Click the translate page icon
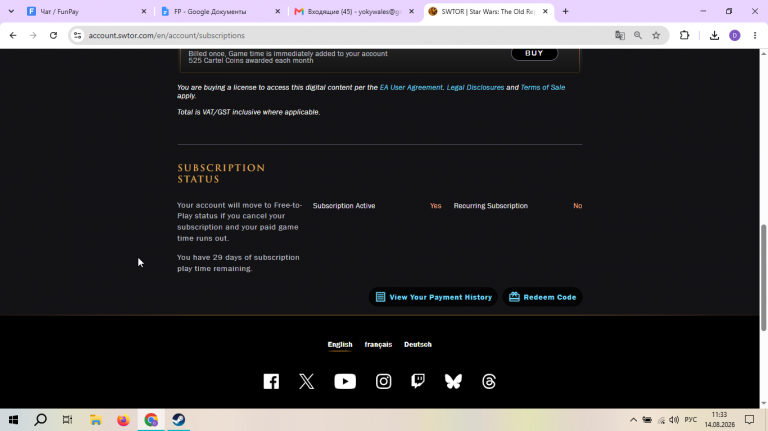768x431 pixels. click(x=620, y=35)
